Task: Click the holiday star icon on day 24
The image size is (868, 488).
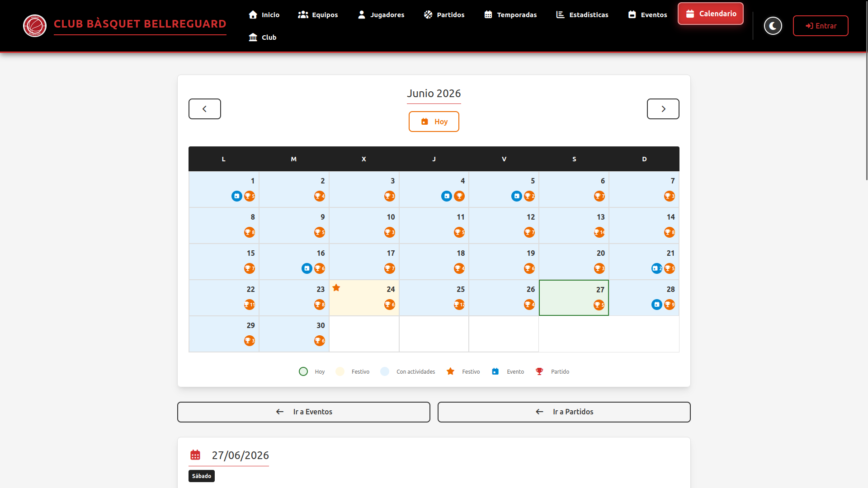Action: (x=336, y=288)
